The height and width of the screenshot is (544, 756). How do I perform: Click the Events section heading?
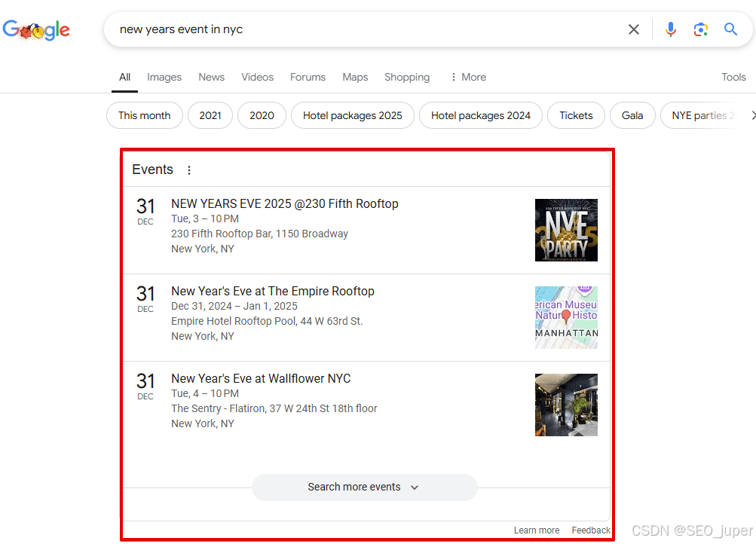[x=152, y=170]
